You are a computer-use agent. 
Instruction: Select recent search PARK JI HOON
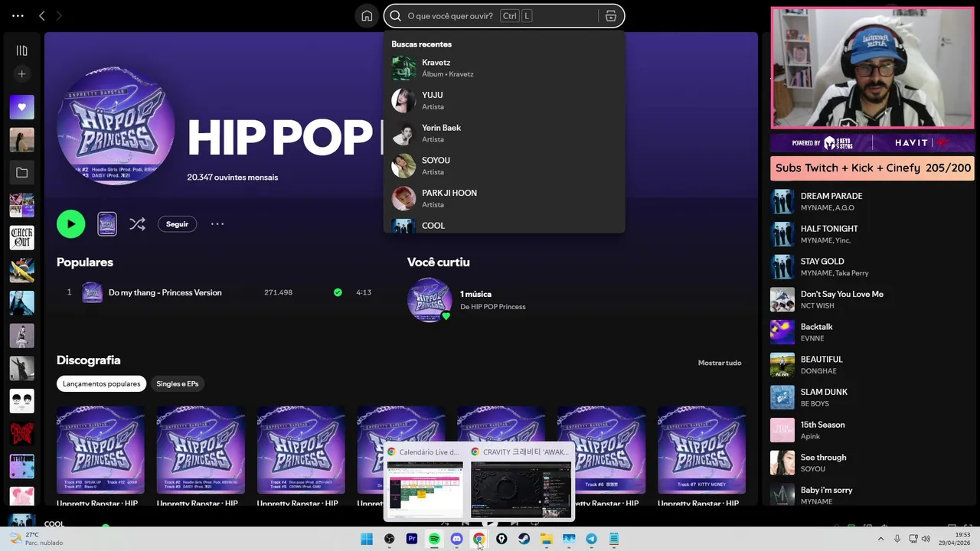coord(504,198)
